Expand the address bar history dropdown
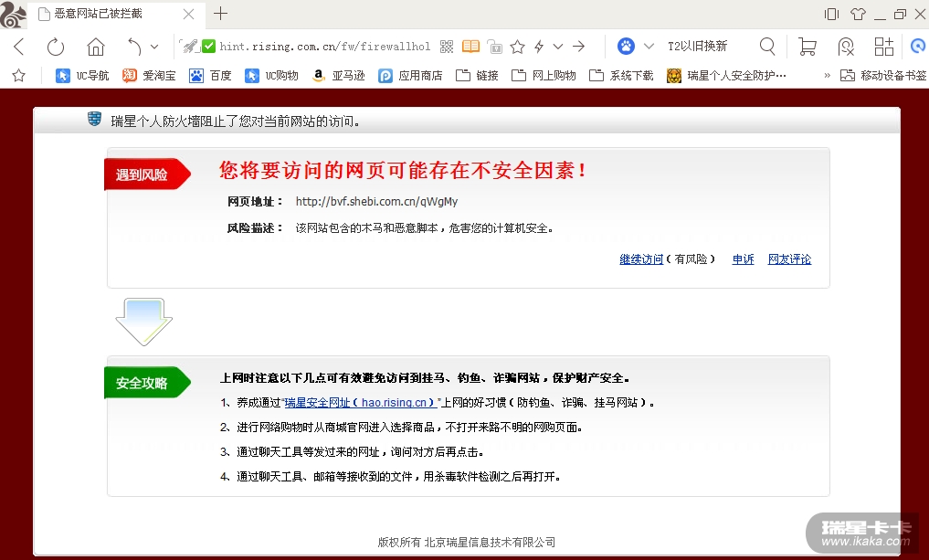 click(x=558, y=47)
